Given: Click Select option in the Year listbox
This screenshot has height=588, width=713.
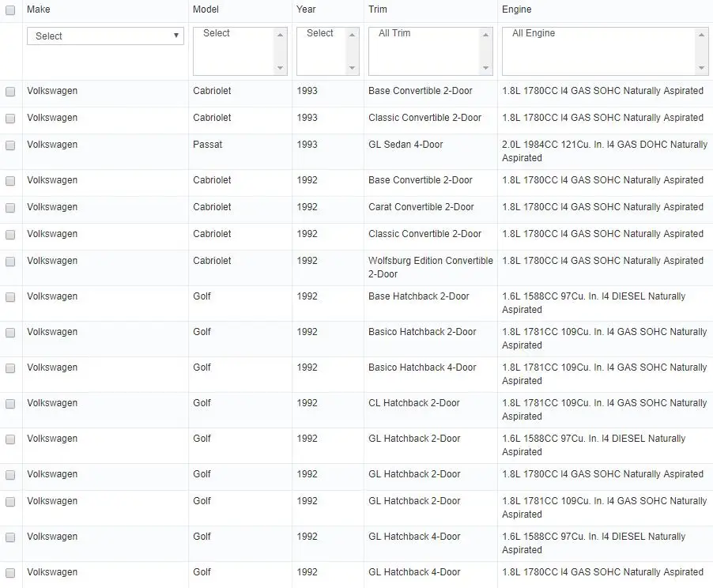Looking at the screenshot, I should click(x=319, y=33).
